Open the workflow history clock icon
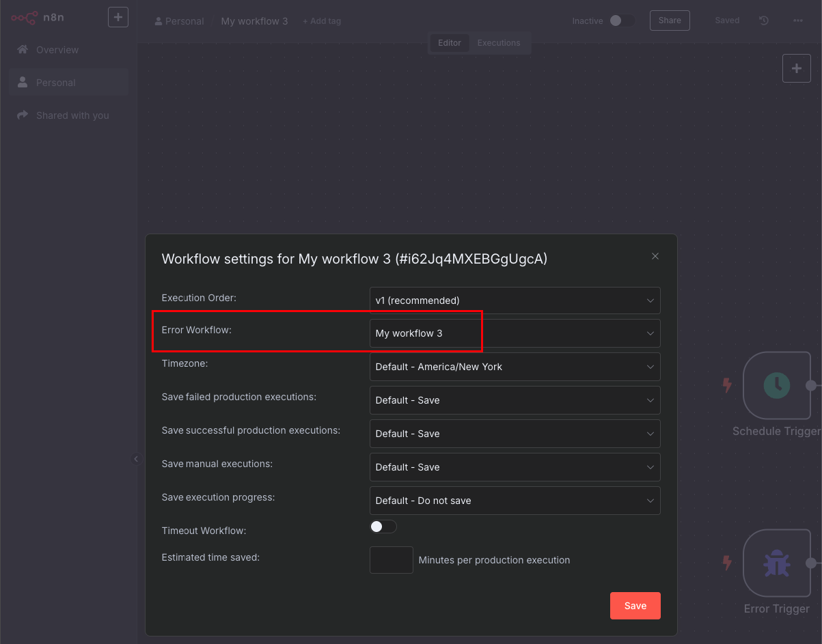This screenshot has height=644, width=822. 764,20
